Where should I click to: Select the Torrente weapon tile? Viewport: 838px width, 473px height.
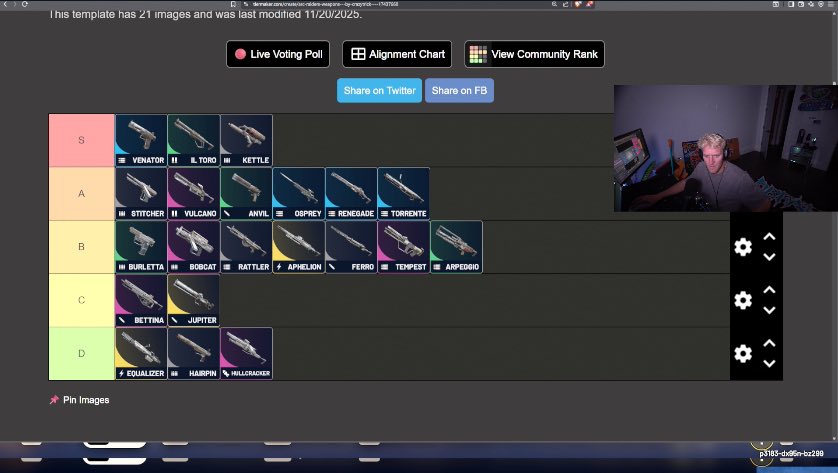tap(404, 193)
